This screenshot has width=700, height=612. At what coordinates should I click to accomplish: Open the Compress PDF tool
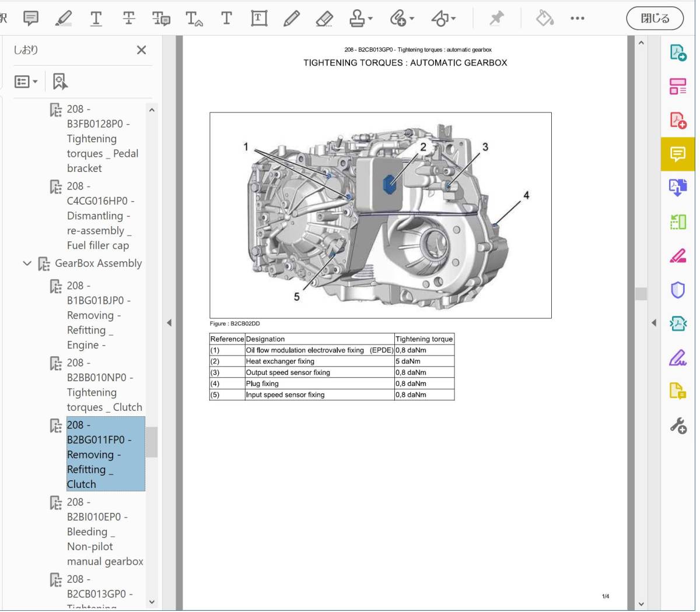pos(678,323)
